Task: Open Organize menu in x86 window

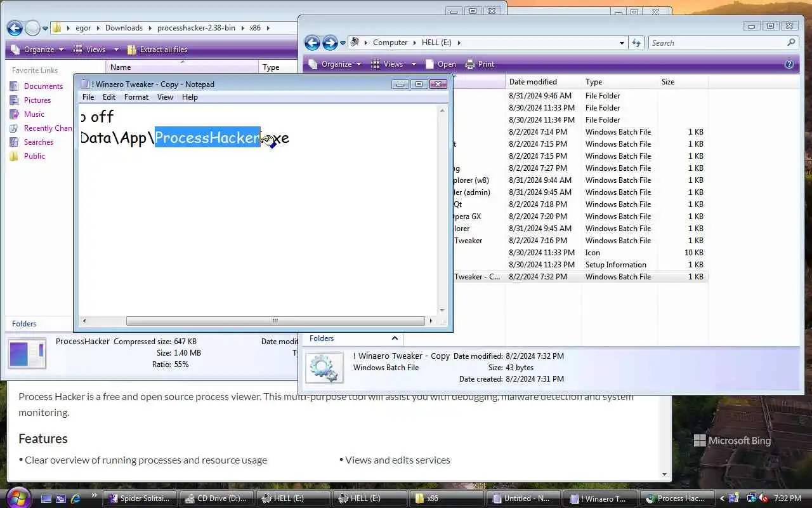Action: pyautogui.click(x=38, y=50)
